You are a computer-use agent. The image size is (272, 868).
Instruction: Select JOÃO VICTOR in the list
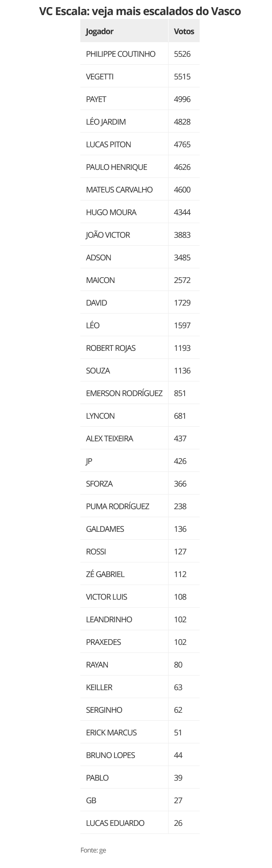[108, 235]
